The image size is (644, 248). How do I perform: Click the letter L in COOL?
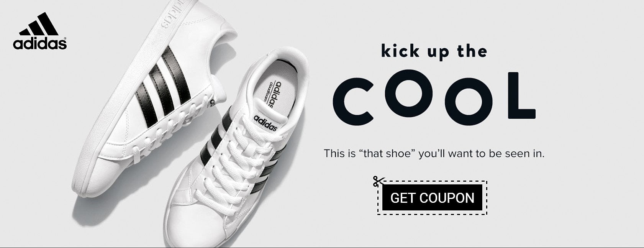point(521,95)
